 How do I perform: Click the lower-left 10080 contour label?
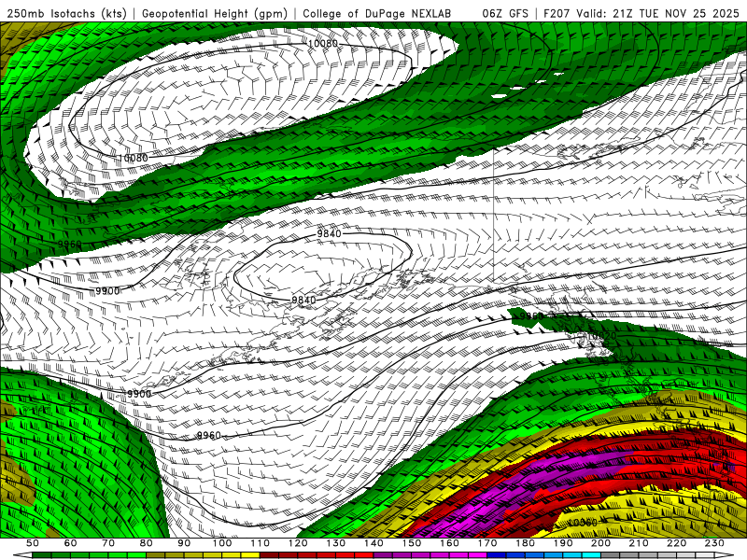133,158
